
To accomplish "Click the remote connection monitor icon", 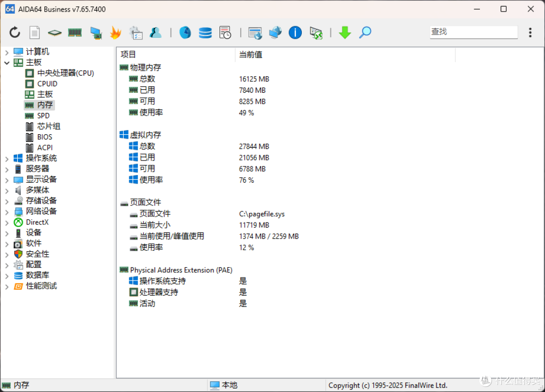I will [315, 33].
